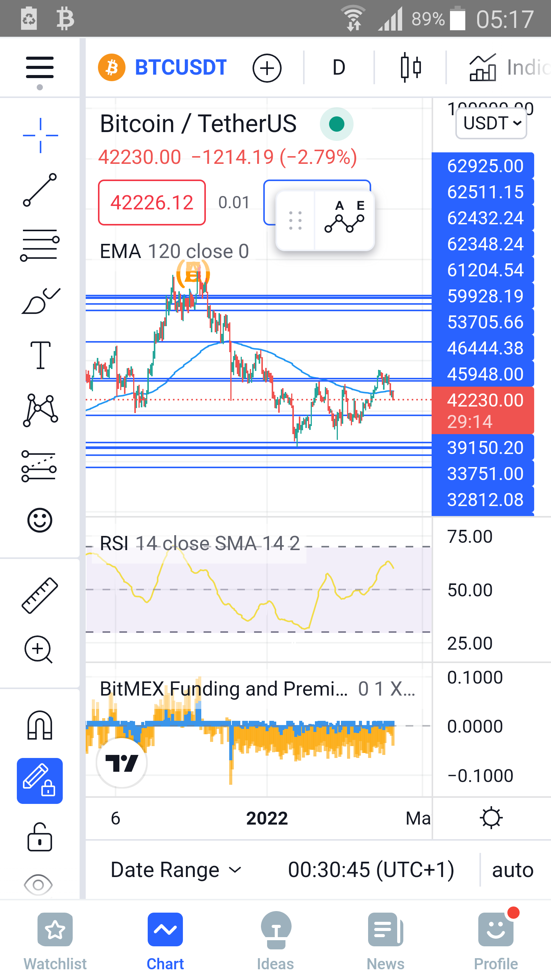Click the 46444.38 price label
Viewport: 551px width, 980px height.
(483, 348)
